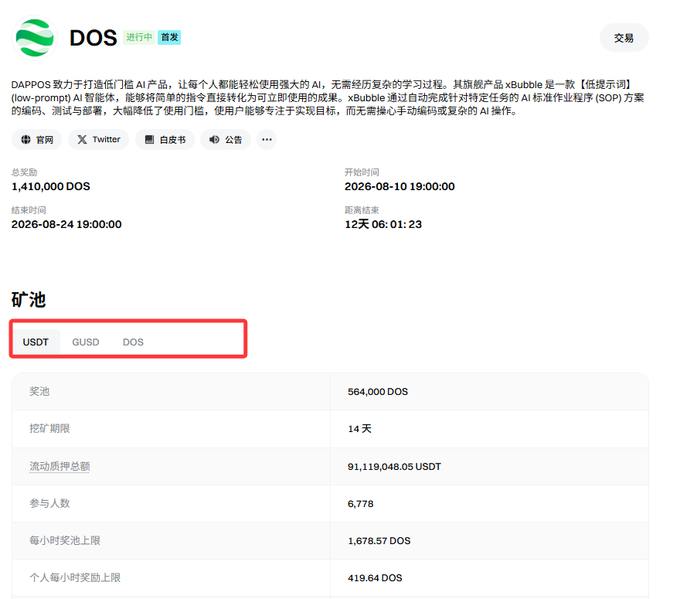Switch to the GUSD pool tab

point(85,342)
